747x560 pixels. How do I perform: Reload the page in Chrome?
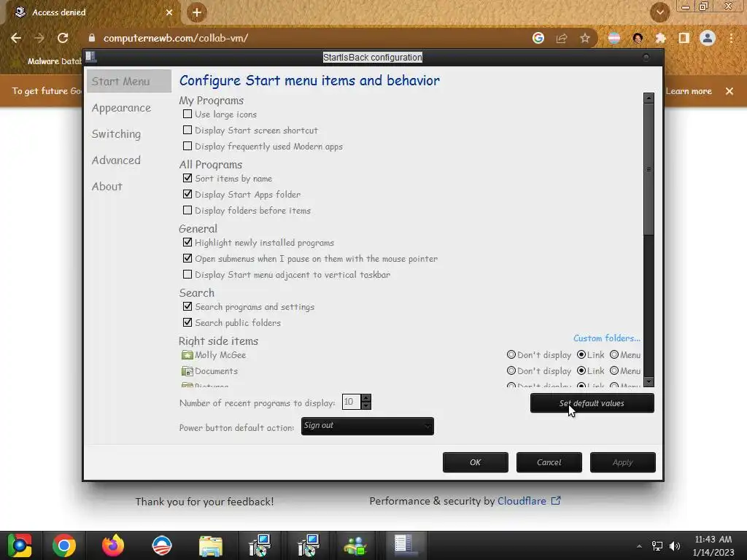pos(63,38)
